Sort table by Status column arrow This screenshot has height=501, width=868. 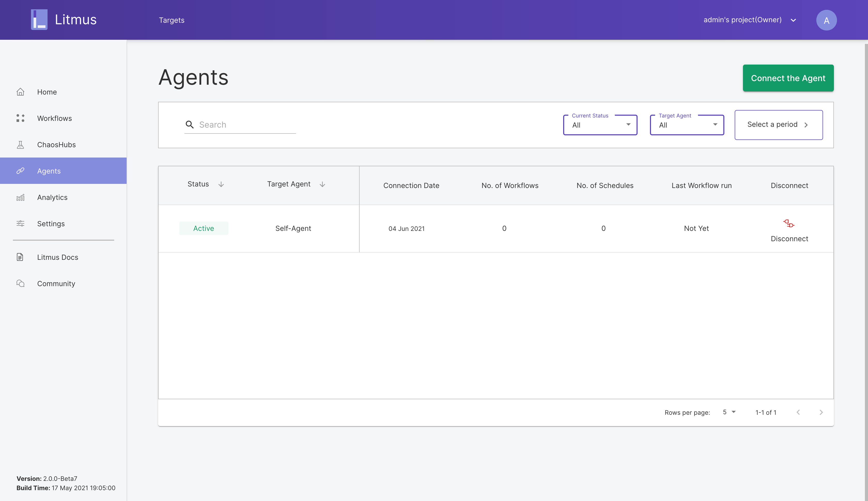(221, 184)
